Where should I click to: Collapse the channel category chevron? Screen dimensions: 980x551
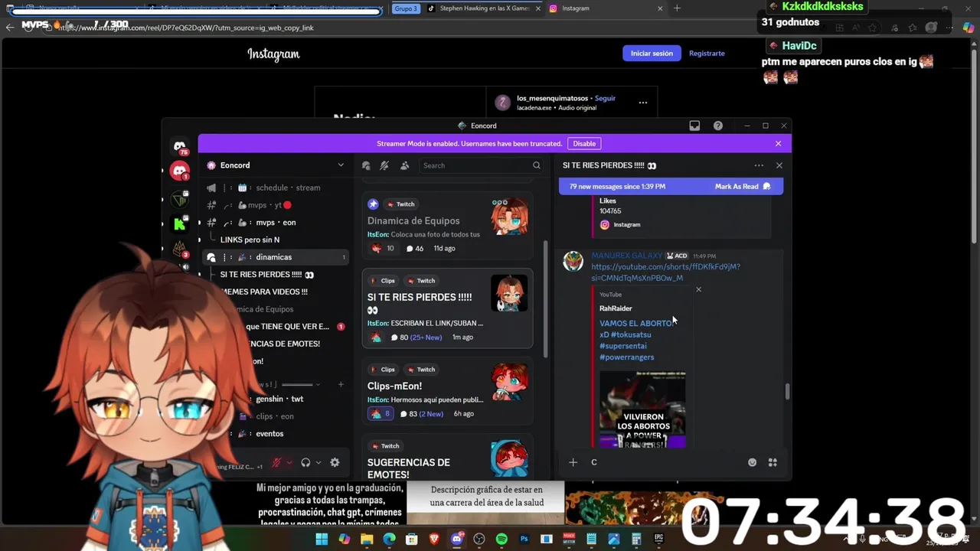point(318,384)
